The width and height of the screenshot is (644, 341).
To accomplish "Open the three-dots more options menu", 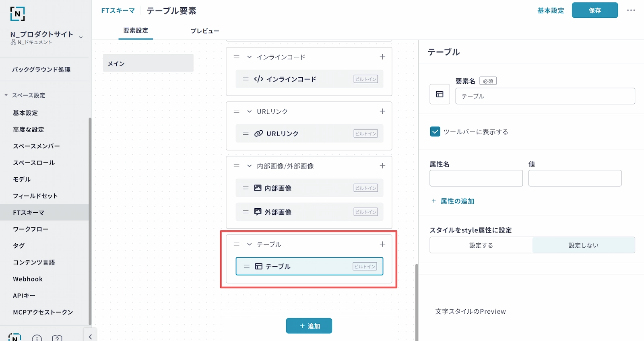I will click(x=631, y=10).
